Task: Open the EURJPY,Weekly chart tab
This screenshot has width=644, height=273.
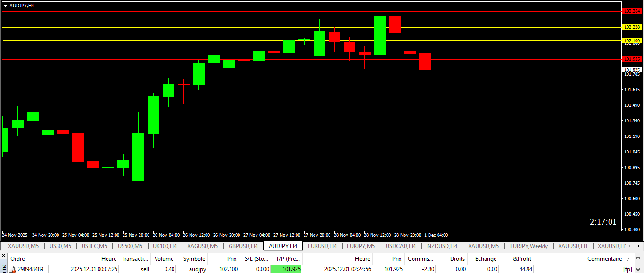Action: [529, 246]
